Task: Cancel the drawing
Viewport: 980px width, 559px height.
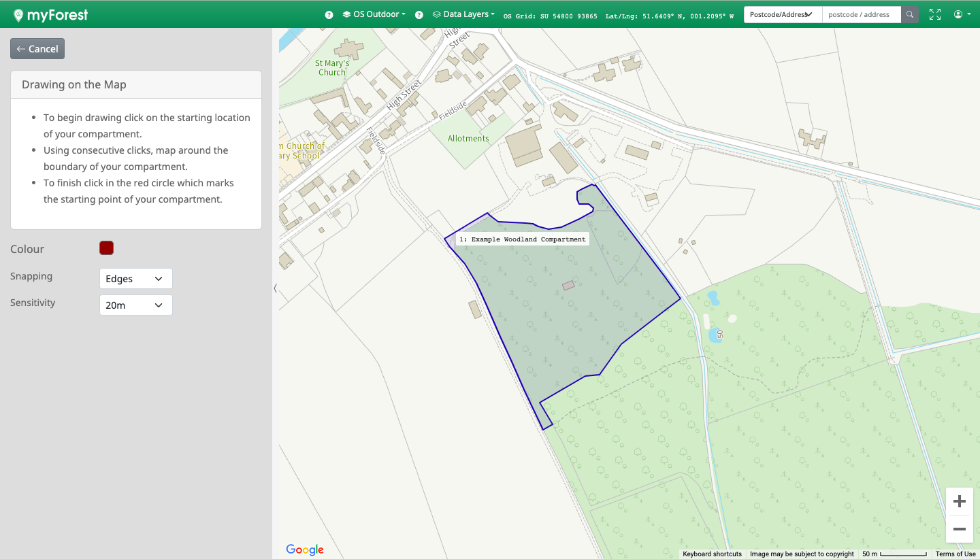Action: click(x=37, y=49)
